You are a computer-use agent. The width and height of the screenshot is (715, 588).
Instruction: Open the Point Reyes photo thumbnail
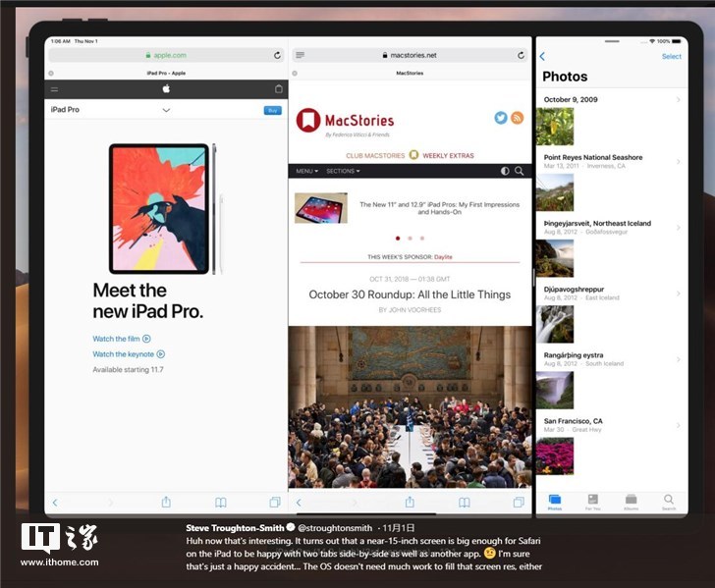click(555, 192)
